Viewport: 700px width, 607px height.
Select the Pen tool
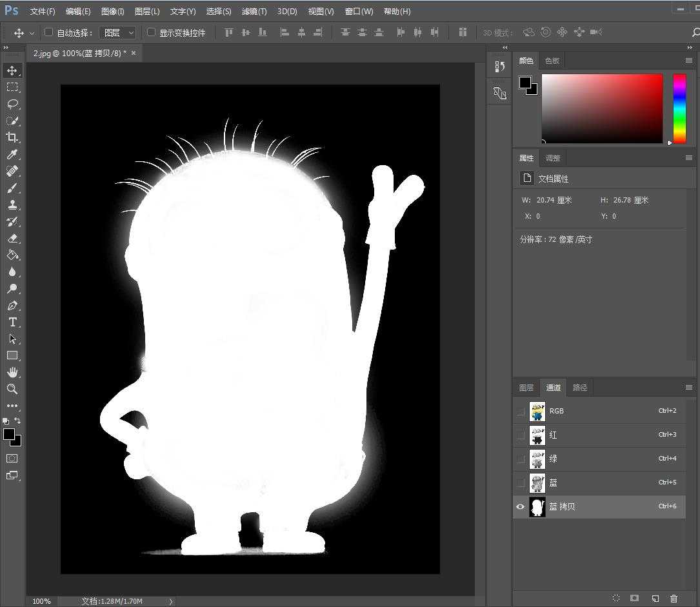(12, 305)
